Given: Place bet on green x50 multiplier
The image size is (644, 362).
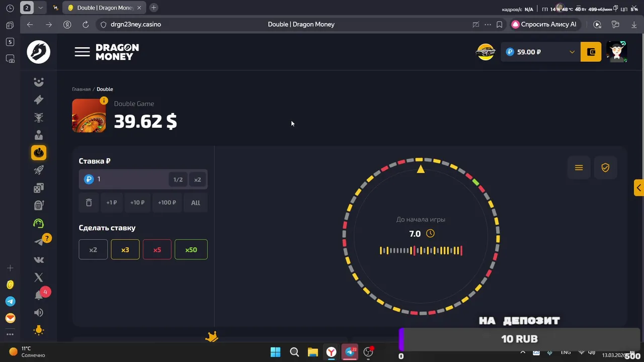Looking at the screenshot, I should coord(191,250).
